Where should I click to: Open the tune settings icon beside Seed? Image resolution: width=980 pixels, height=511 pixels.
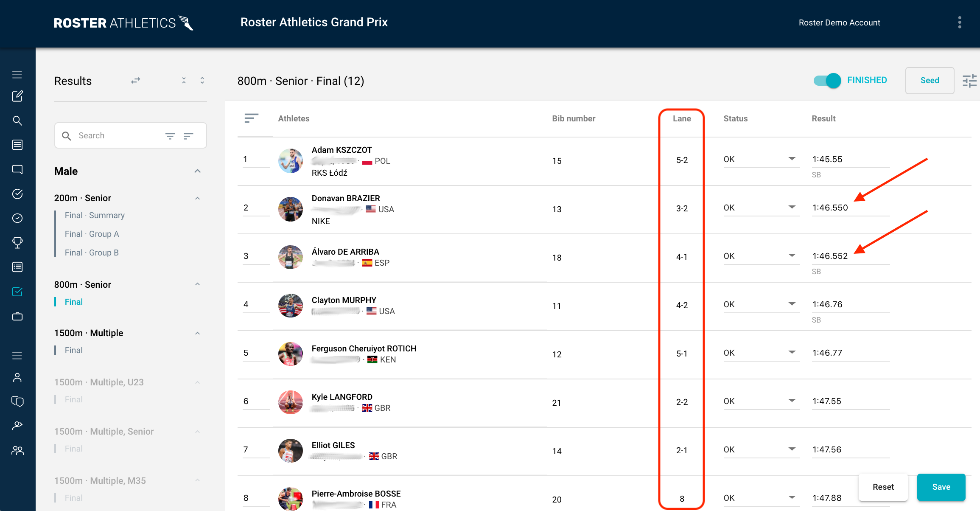click(969, 81)
